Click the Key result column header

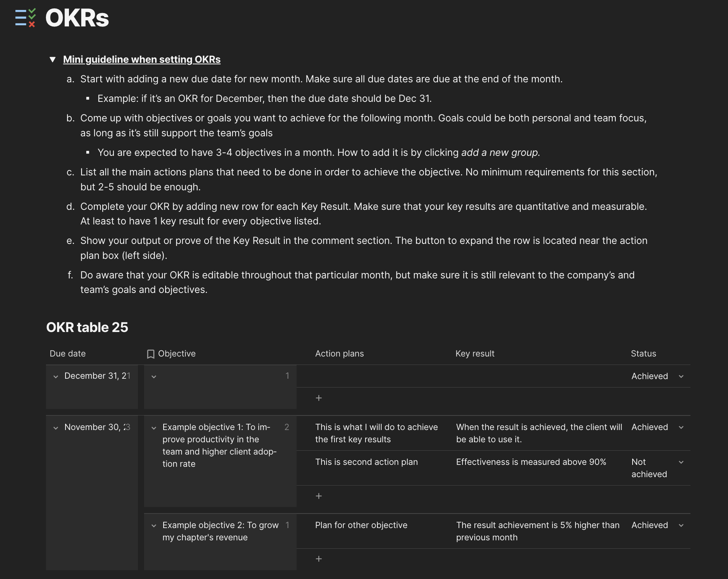pos(475,353)
